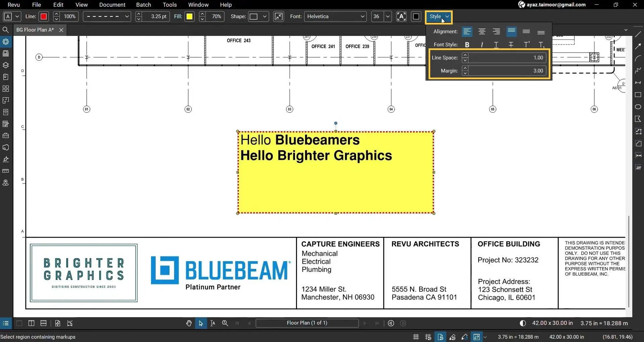
Task: Toggle Italic font style
Action: tap(482, 44)
